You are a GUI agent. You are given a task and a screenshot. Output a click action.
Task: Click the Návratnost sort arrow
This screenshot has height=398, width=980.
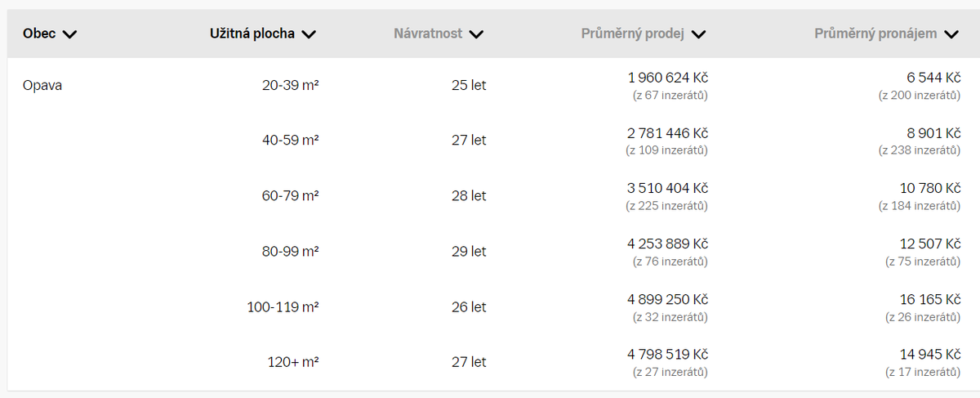[477, 34]
